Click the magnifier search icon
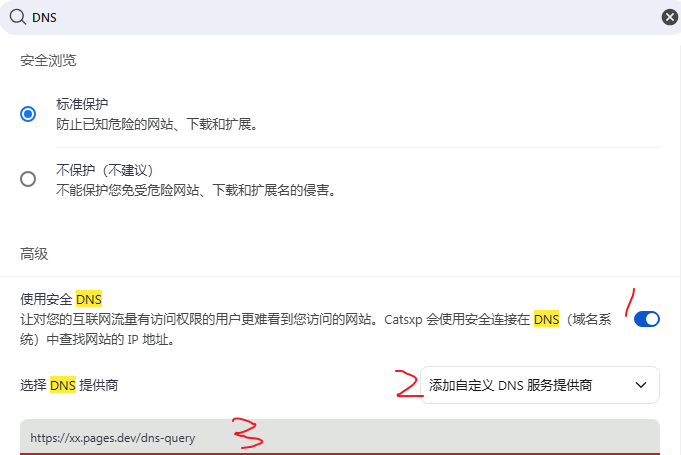 pos(18,17)
